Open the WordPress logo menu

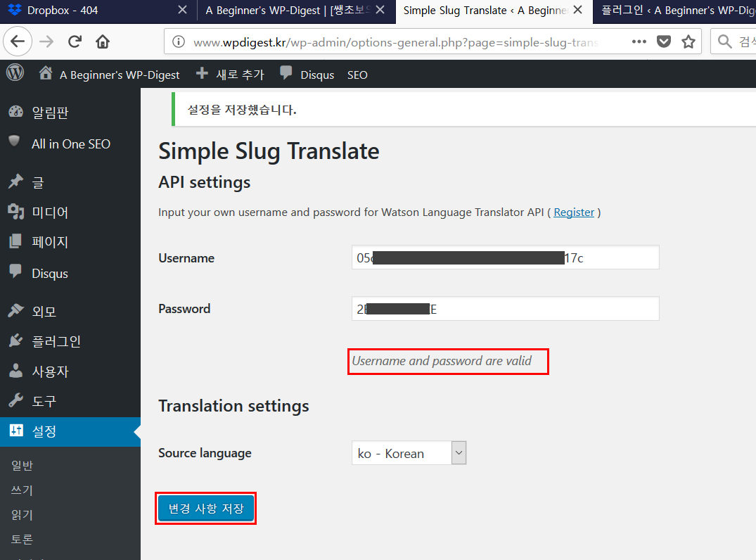15,73
